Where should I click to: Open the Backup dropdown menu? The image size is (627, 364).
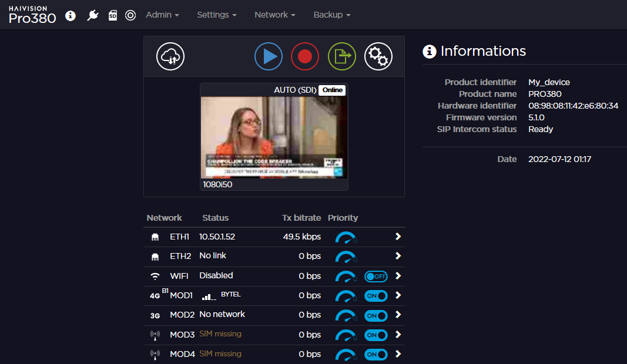point(331,15)
